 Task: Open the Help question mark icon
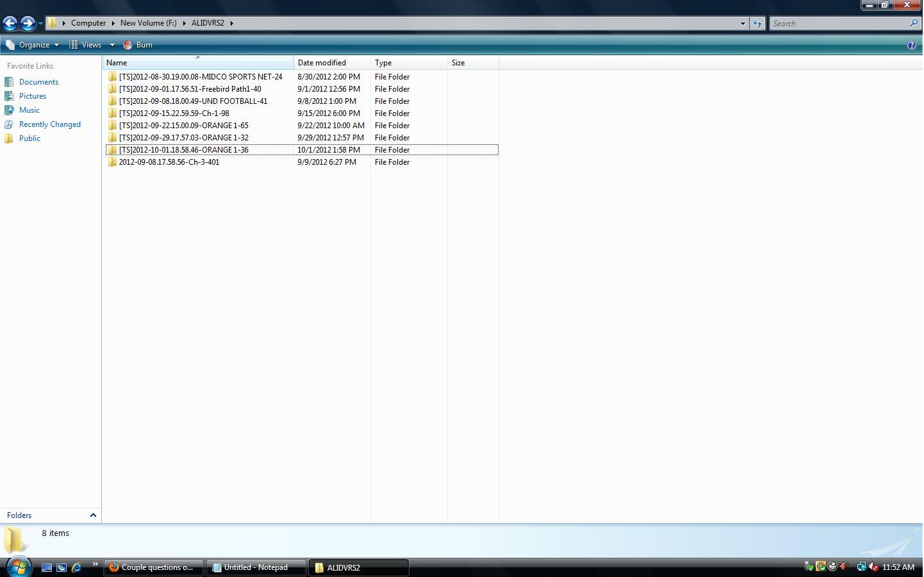pyautogui.click(x=911, y=45)
